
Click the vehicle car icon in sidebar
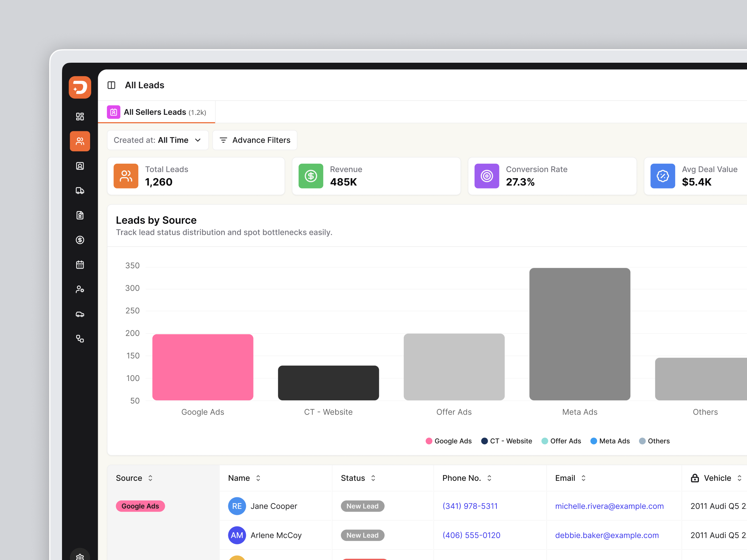pos(80,314)
